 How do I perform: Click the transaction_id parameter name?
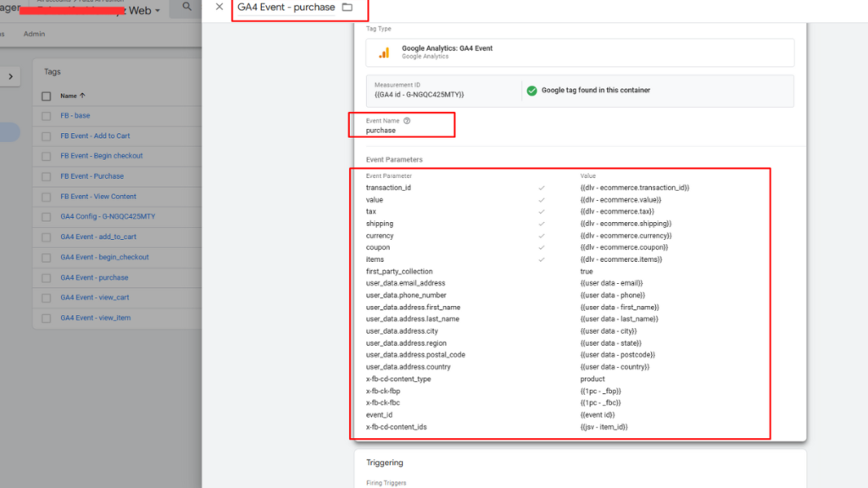tap(388, 187)
